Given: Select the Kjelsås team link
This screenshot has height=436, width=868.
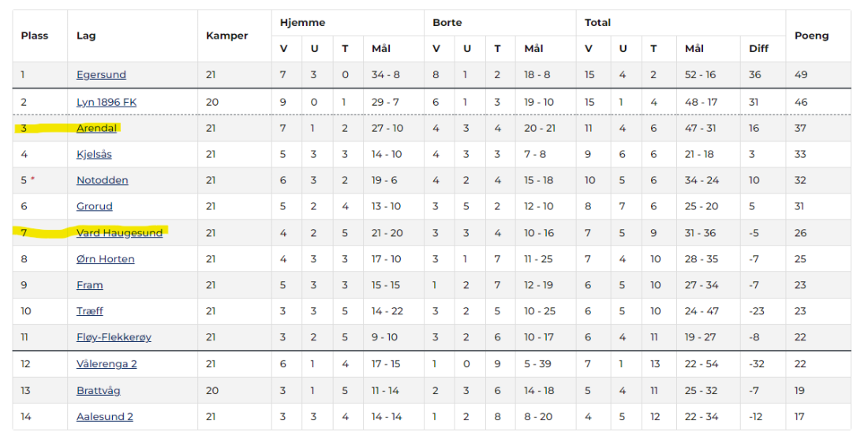Looking at the screenshot, I should tap(95, 154).
